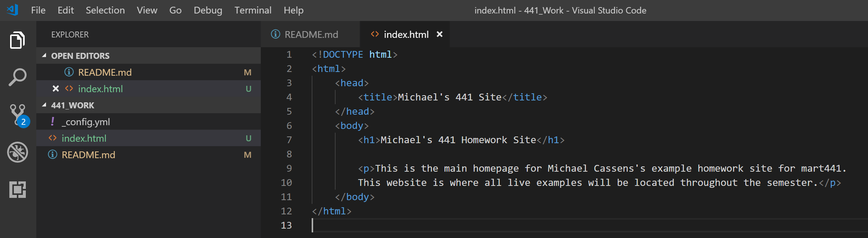Click the closing body tag on line 11

click(x=355, y=197)
